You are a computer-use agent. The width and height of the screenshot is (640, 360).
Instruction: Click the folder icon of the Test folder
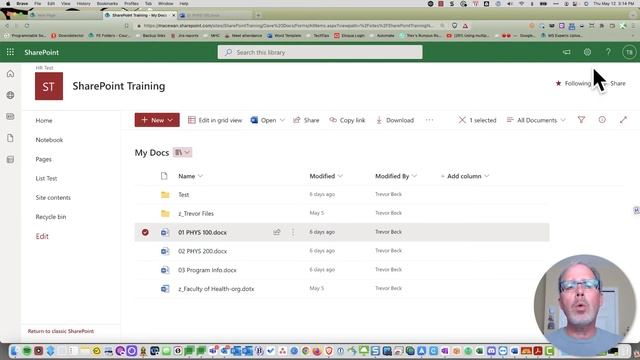[165, 195]
